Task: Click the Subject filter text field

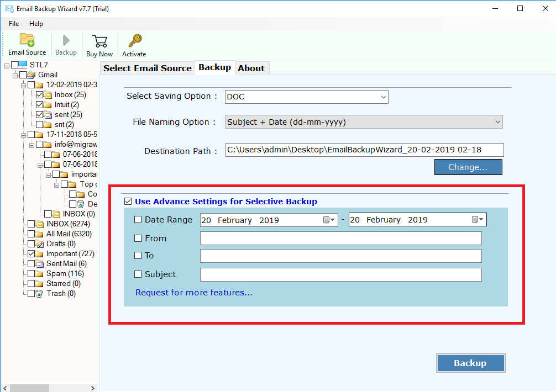Action: 341,275
